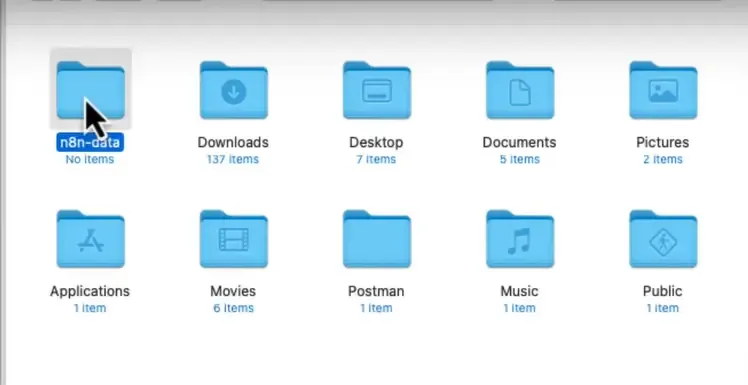Click the Desktop name label
Image resolution: width=748 pixels, height=385 pixels.
point(376,142)
